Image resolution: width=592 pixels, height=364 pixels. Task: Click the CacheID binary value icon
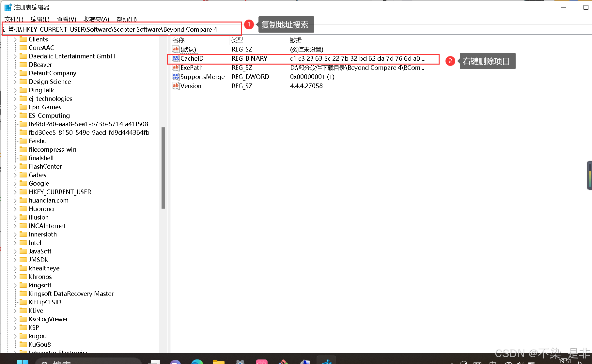tap(176, 58)
